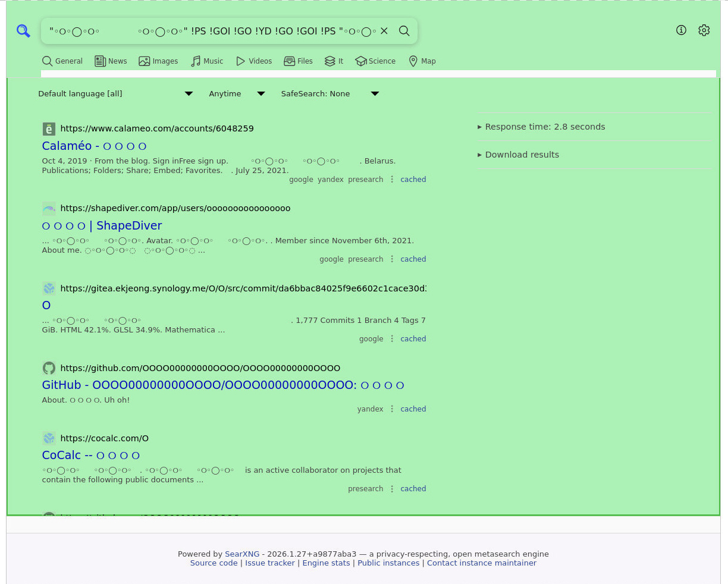Switch to the Videos category tab

click(254, 61)
